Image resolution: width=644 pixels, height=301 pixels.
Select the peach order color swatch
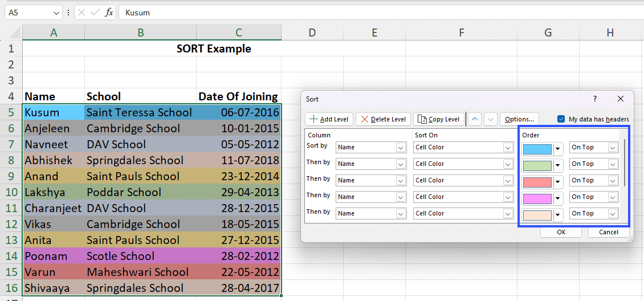pos(537,214)
